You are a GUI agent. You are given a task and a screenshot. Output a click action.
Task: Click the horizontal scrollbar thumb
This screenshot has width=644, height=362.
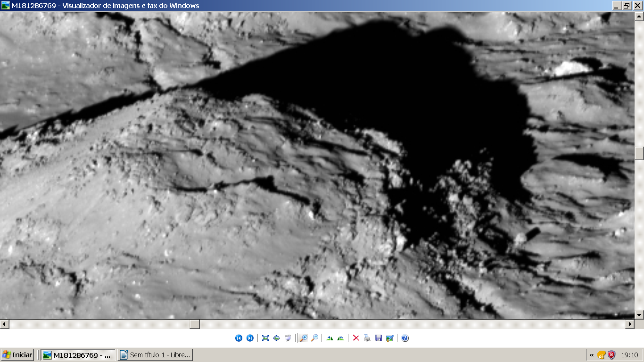(x=195, y=324)
